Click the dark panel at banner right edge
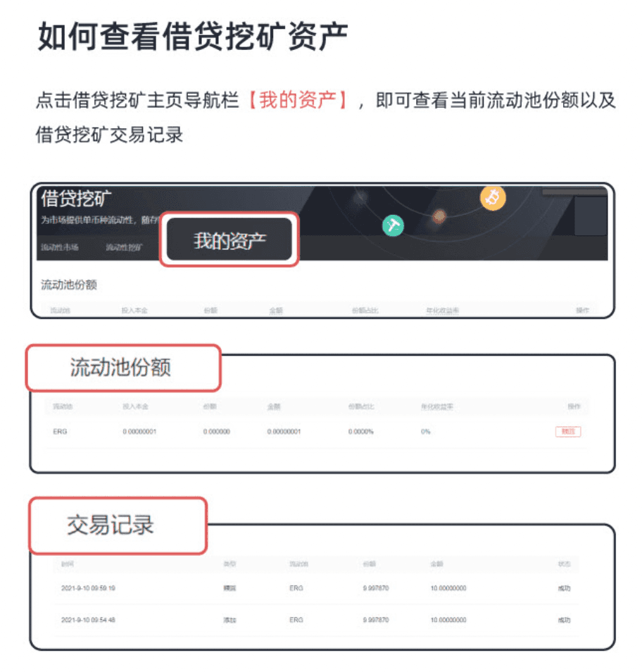 coord(591,216)
